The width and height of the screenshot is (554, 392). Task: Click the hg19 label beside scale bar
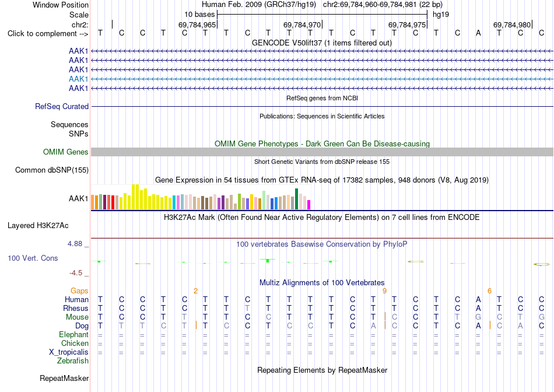click(441, 15)
